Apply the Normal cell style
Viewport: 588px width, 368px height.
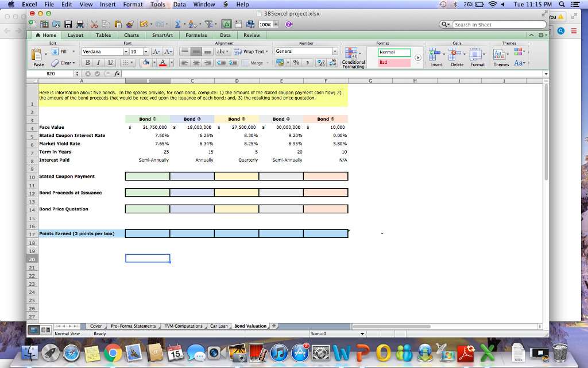coord(394,52)
